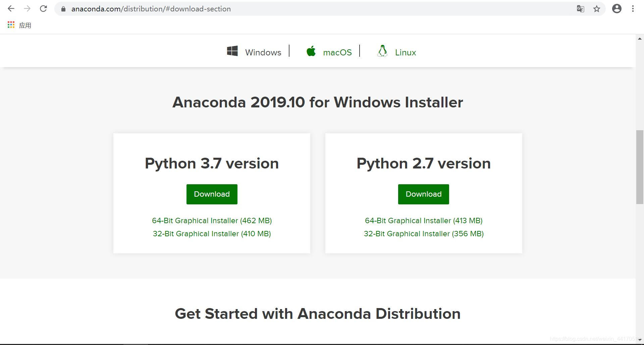Click the scrollbar down arrow

[x=640, y=340]
